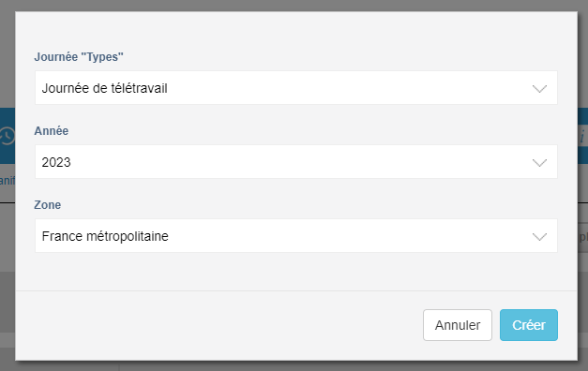
Task: Click the dimmed backdrop above the dialog
Action: (294, 6)
